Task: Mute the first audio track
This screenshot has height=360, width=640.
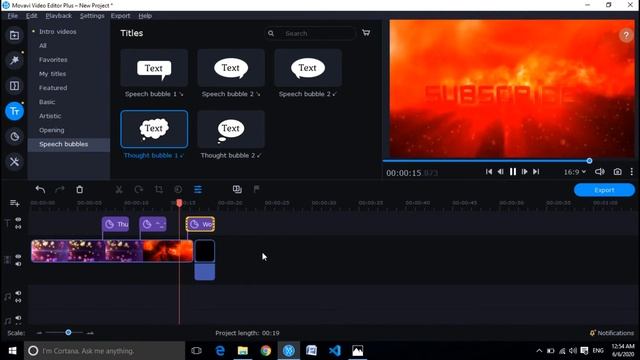Action: click(x=18, y=293)
